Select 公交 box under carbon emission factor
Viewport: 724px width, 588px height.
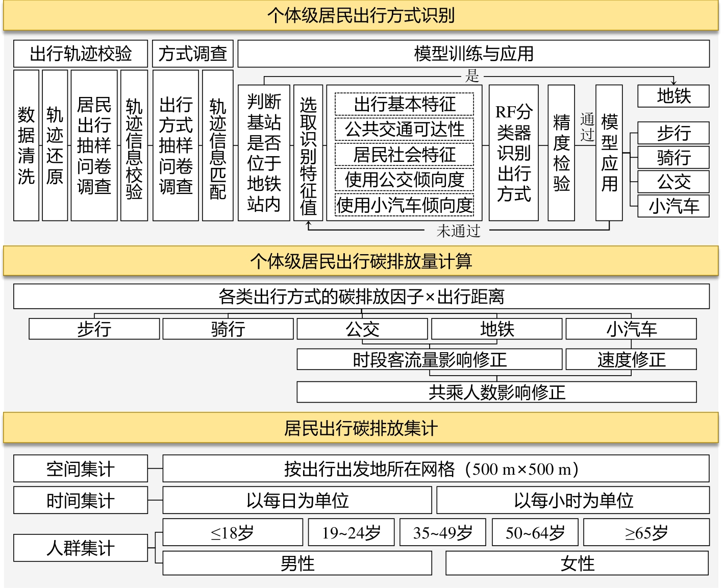362,329
